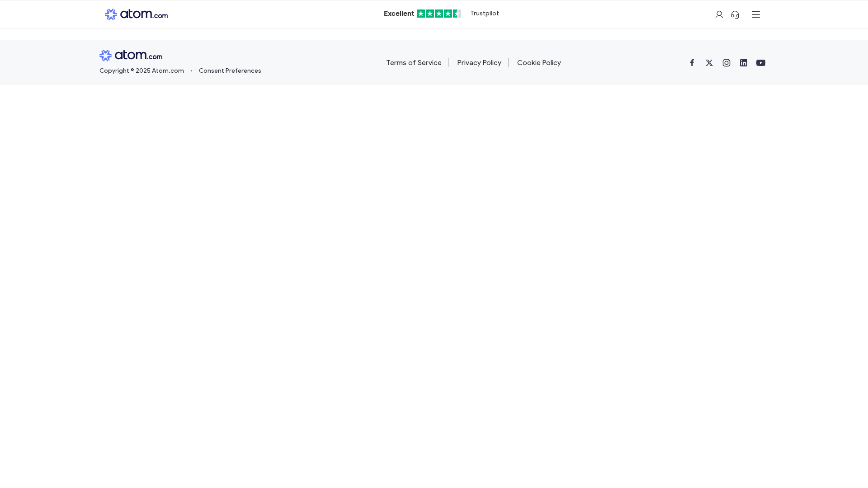Image resolution: width=868 pixels, height=488 pixels.
Task: Visit Atom's LinkedIn page
Action: 743,63
